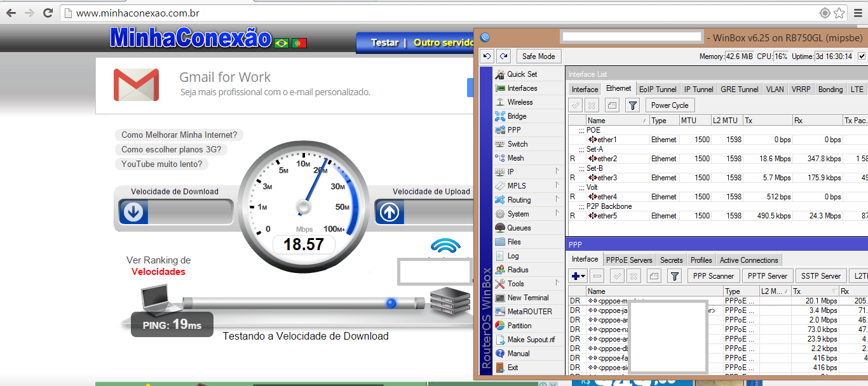
Task: Open the add (plus) dropdown in PPP
Action: (x=578, y=276)
